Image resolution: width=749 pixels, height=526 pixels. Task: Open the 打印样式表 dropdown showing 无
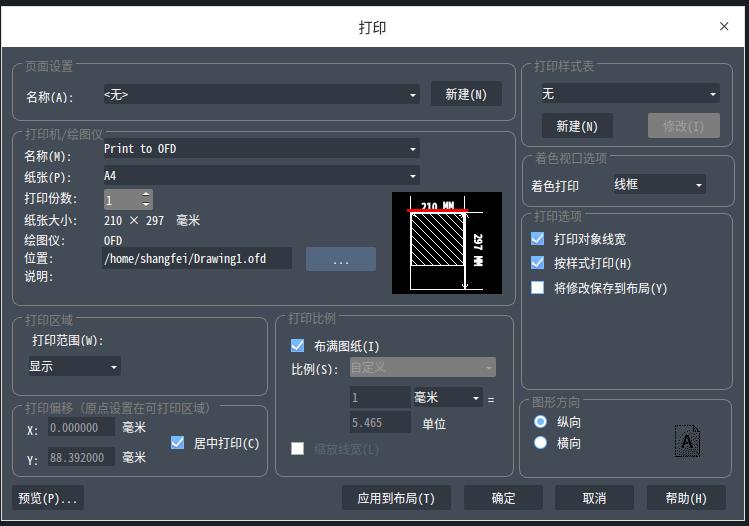(x=630, y=93)
